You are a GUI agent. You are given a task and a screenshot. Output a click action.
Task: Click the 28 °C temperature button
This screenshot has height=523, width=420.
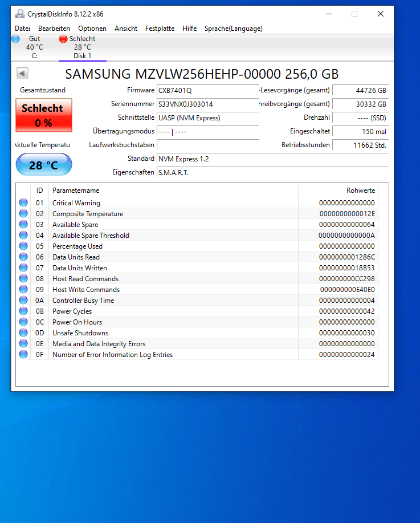coord(44,165)
